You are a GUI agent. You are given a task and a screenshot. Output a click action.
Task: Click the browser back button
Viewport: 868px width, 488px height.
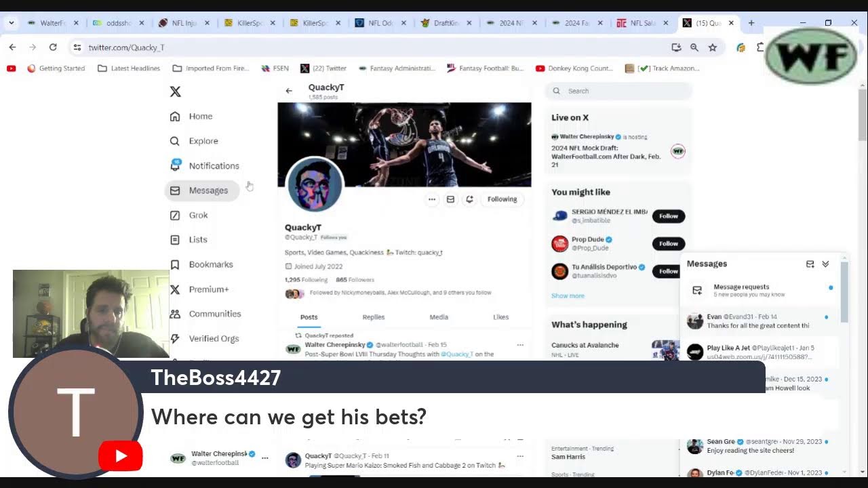(x=12, y=47)
